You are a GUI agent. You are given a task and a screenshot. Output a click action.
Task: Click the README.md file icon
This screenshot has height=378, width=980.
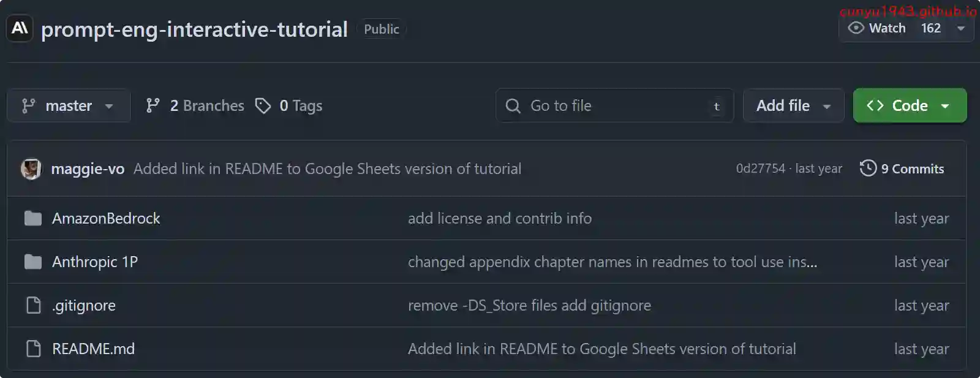tap(33, 349)
